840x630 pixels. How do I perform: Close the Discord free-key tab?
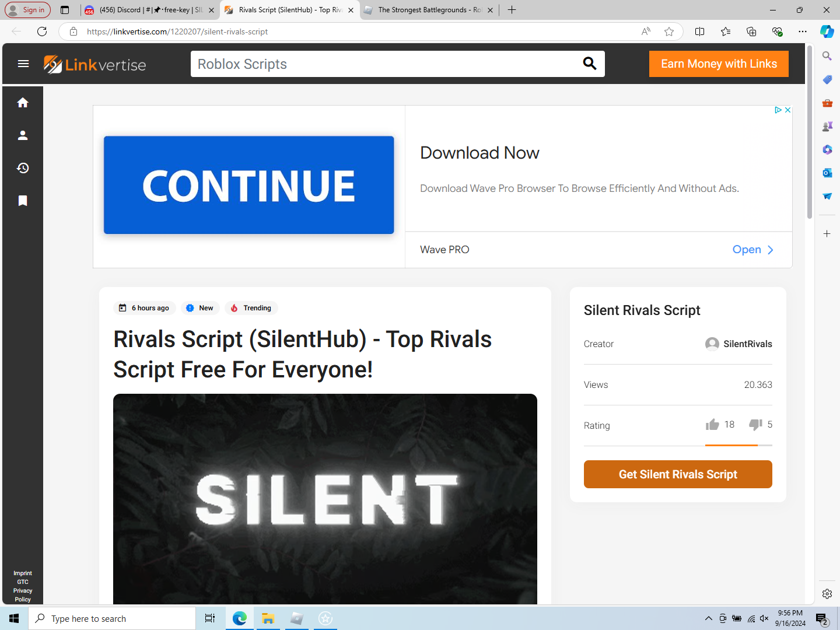coord(211,10)
